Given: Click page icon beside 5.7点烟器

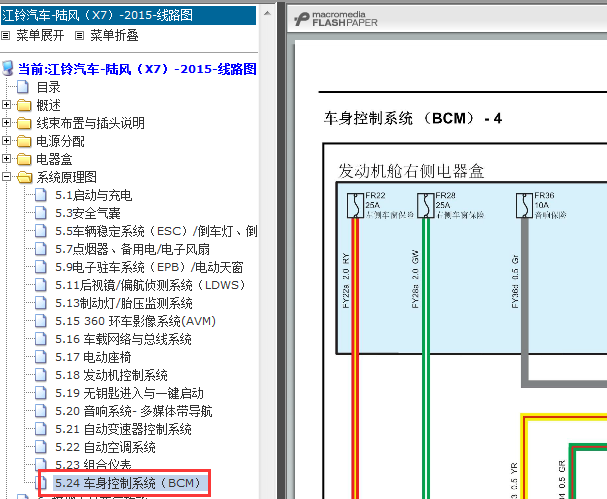Looking at the screenshot, I should [41, 249].
